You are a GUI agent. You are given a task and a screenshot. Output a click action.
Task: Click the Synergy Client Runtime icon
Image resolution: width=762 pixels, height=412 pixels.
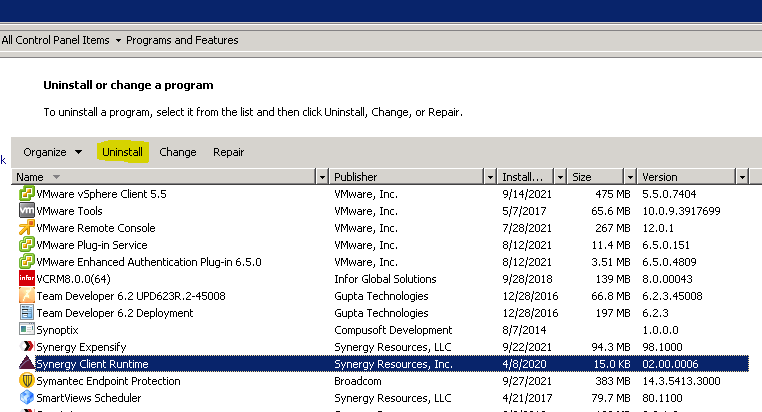tap(27, 363)
